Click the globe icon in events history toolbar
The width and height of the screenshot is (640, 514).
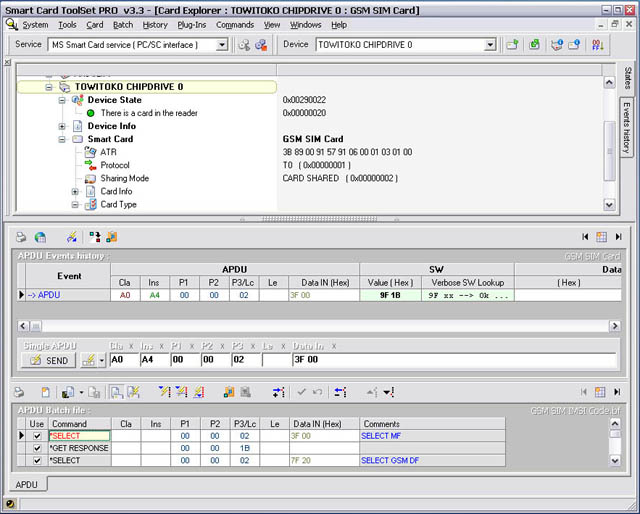point(40,237)
